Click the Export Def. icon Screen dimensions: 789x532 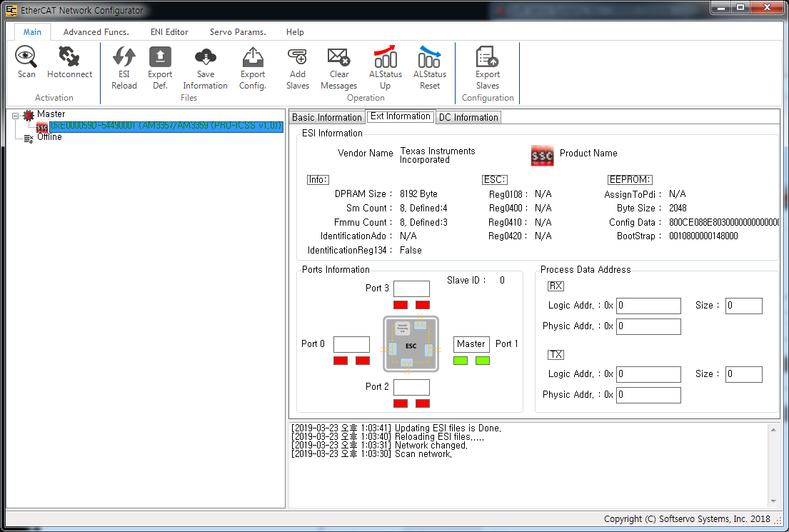(160, 57)
